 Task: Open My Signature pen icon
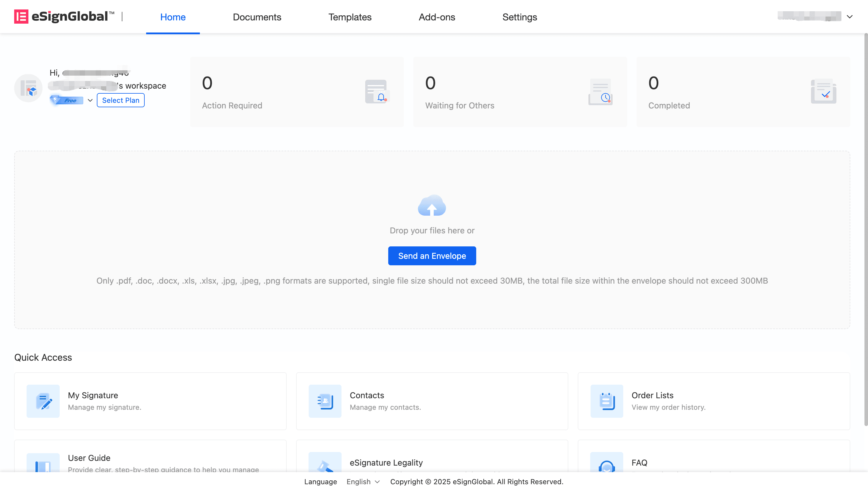(x=43, y=401)
